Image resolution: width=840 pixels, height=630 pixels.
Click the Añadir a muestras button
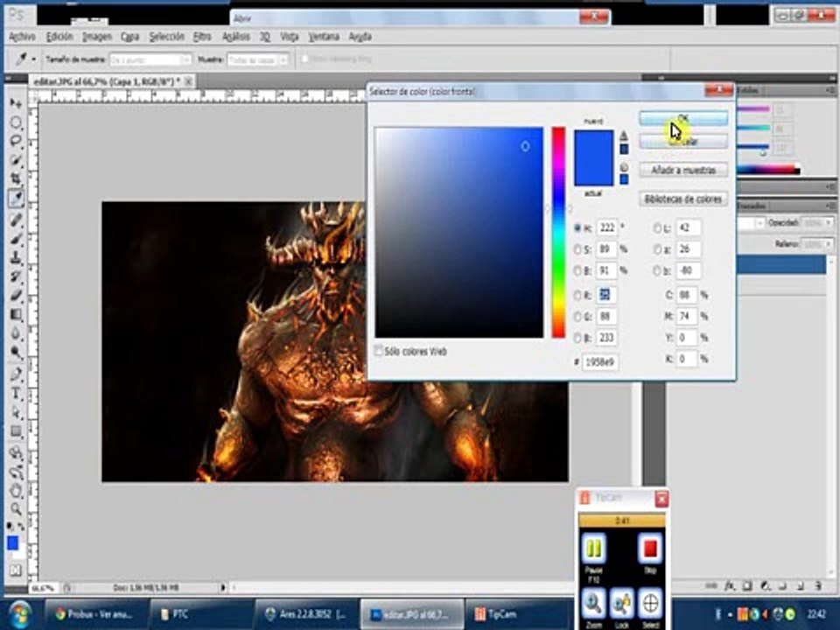pyautogui.click(x=683, y=171)
